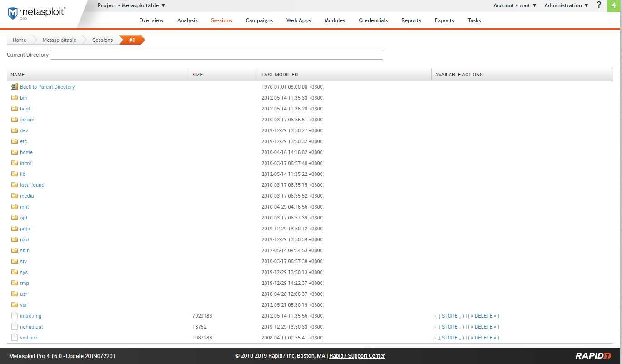The width and height of the screenshot is (622, 364).
Task: Click the size value 7929183
Action: [x=202, y=316]
